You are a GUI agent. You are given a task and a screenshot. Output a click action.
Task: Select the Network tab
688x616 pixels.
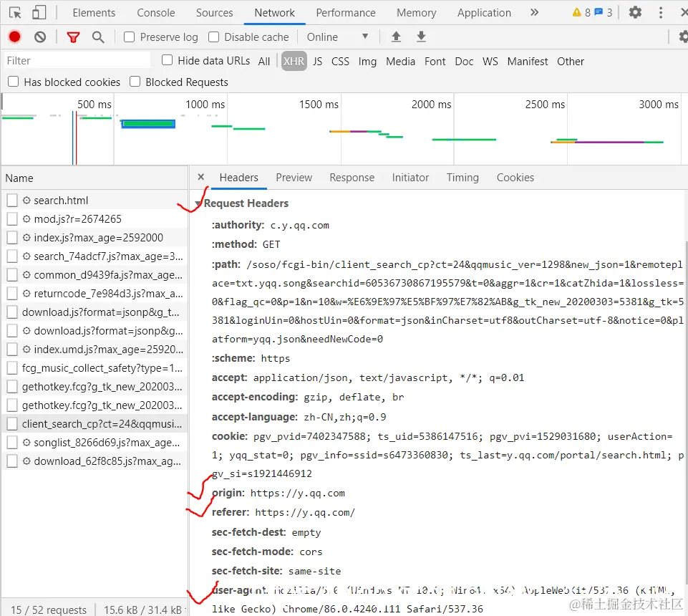coord(275,13)
